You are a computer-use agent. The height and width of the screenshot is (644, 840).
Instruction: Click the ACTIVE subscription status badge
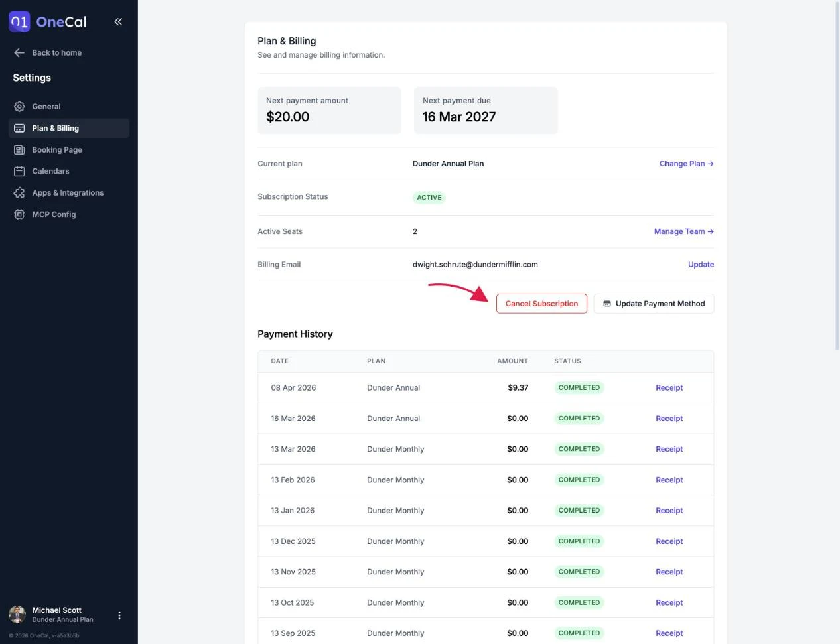point(429,198)
